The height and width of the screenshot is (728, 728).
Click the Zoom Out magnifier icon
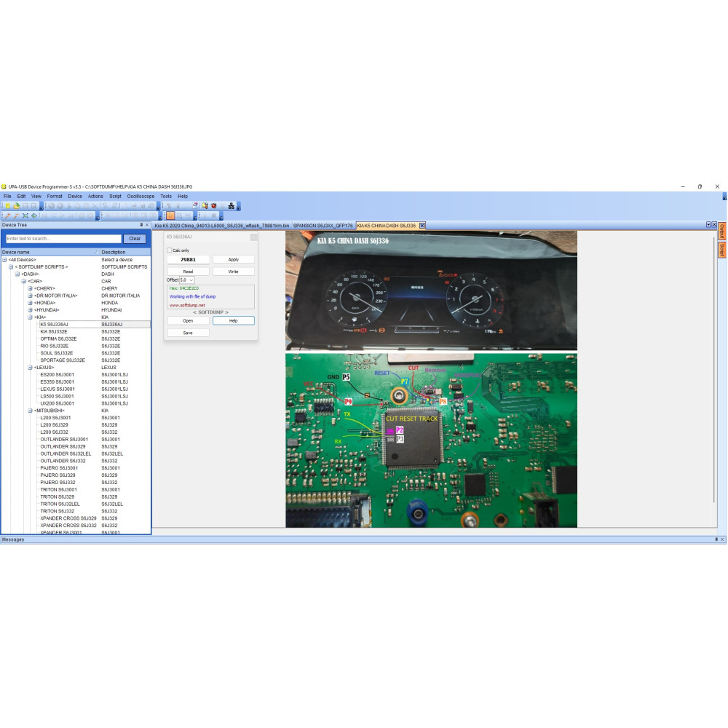(x=17, y=215)
